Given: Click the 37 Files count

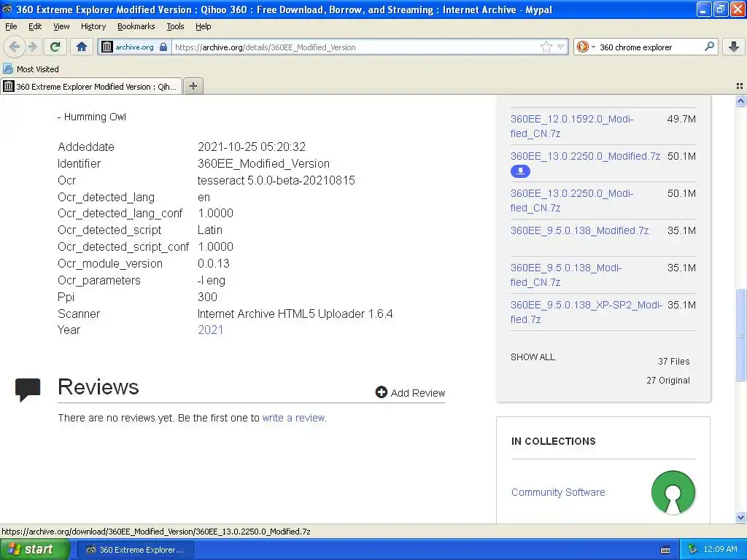Looking at the screenshot, I should [x=673, y=362].
